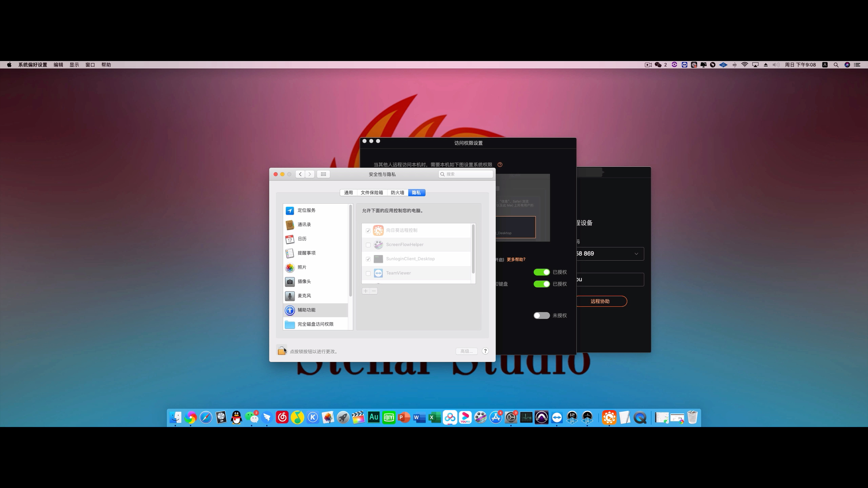Open 完全磁盘访问权限 full disk access
The image size is (868, 488).
tap(315, 324)
